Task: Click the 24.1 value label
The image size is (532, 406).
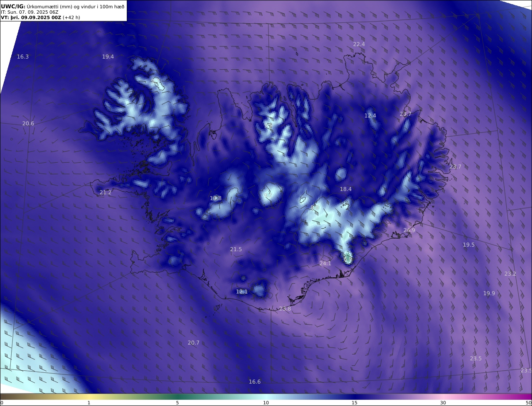Action: tap(325, 264)
